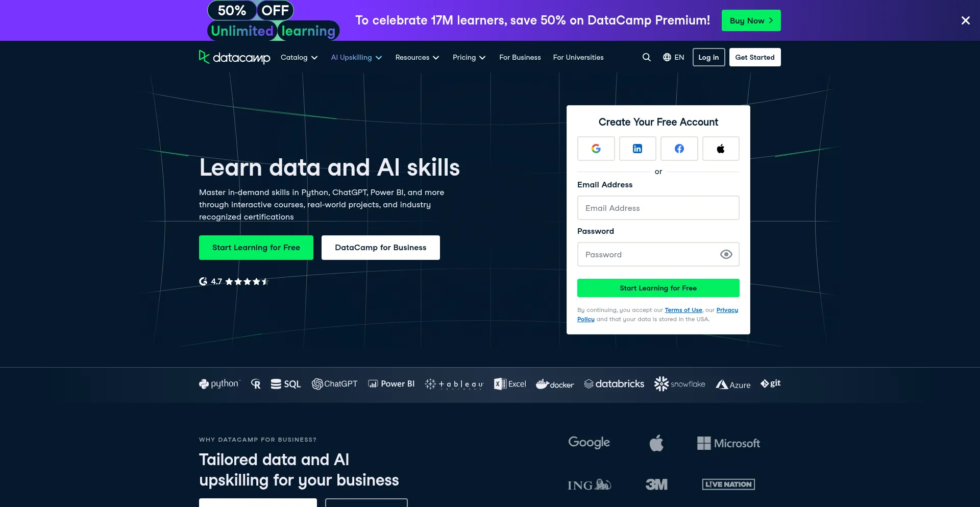The height and width of the screenshot is (507, 980).
Task: Sign up with the Google icon
Action: pyautogui.click(x=596, y=149)
